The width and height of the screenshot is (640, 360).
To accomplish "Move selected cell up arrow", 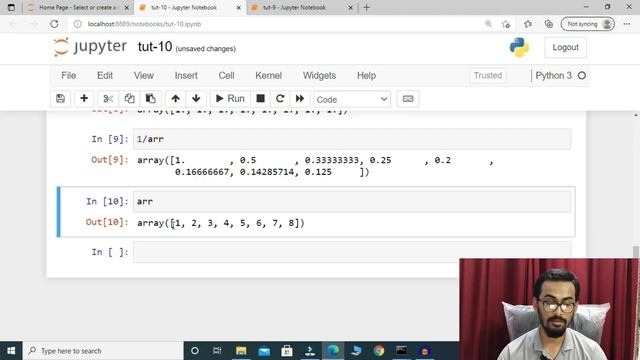I will click(176, 99).
